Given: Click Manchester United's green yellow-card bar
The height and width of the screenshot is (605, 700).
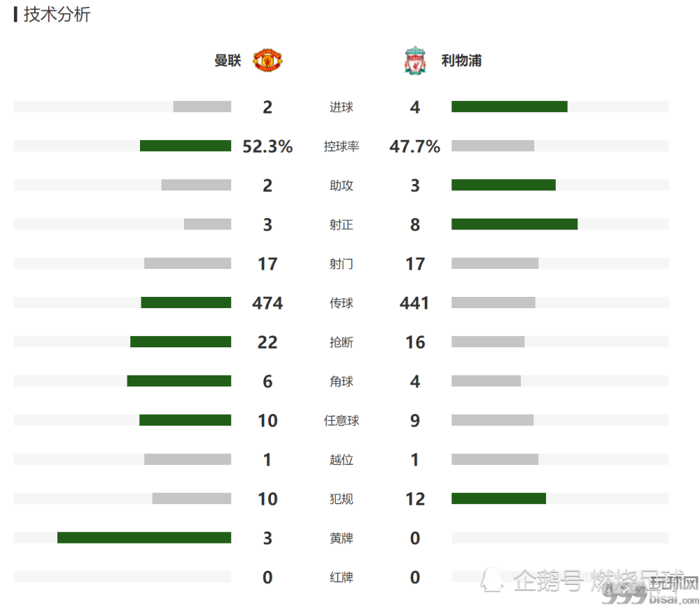Looking at the screenshot, I should coord(144,538).
